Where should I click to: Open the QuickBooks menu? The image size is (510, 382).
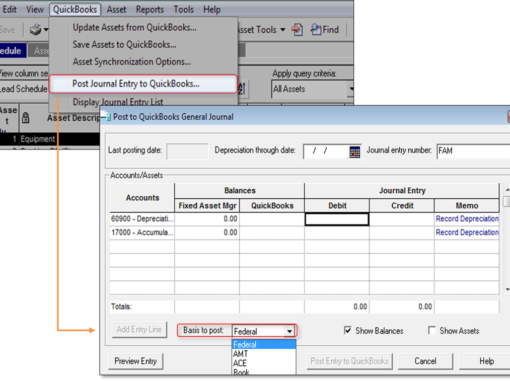coord(75,9)
